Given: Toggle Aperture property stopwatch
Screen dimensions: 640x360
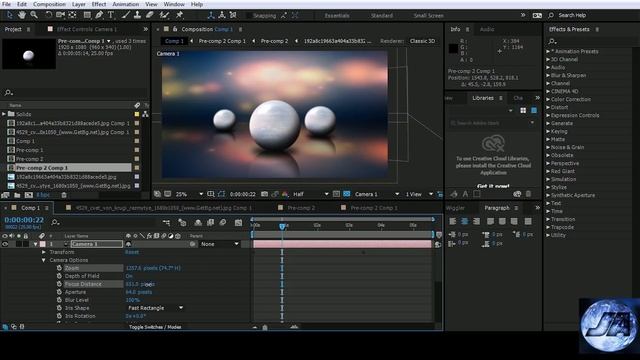Looking at the screenshot, I should click(x=59, y=292).
